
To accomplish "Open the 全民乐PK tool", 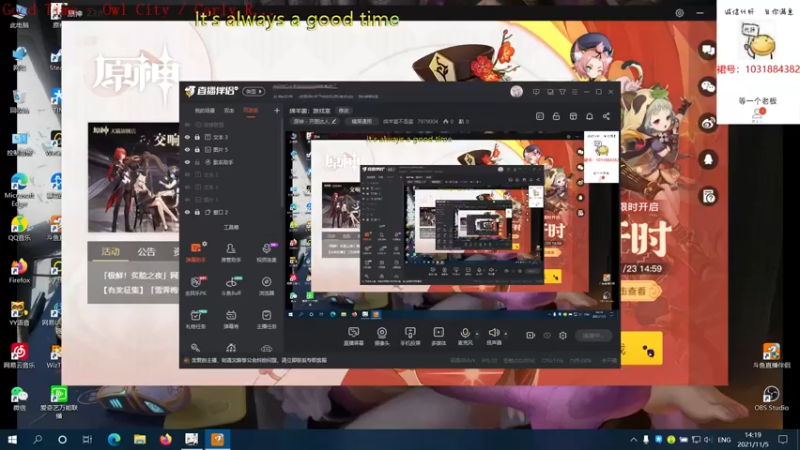I will coord(196,286).
